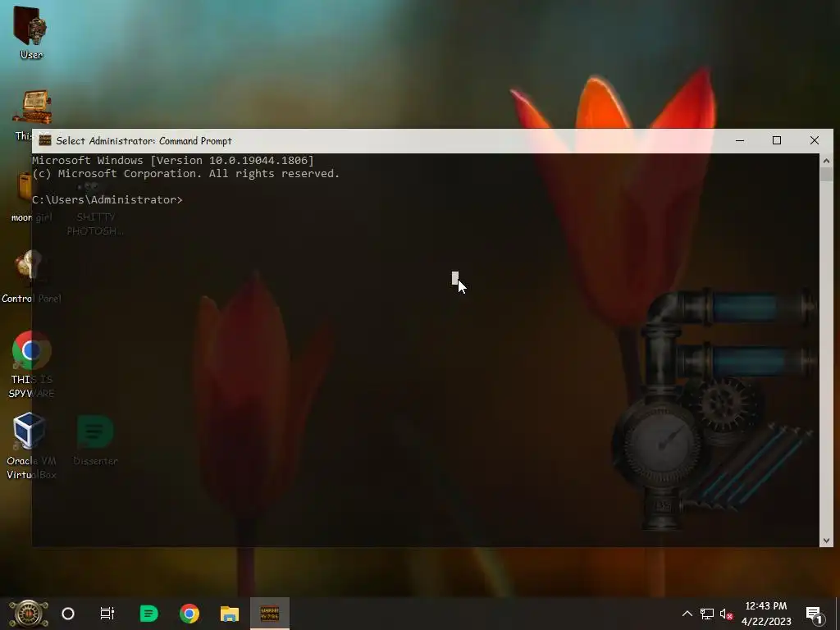Click the Command Prompt scrollbar thumb
This screenshot has width=840, height=630.
pyautogui.click(x=826, y=175)
